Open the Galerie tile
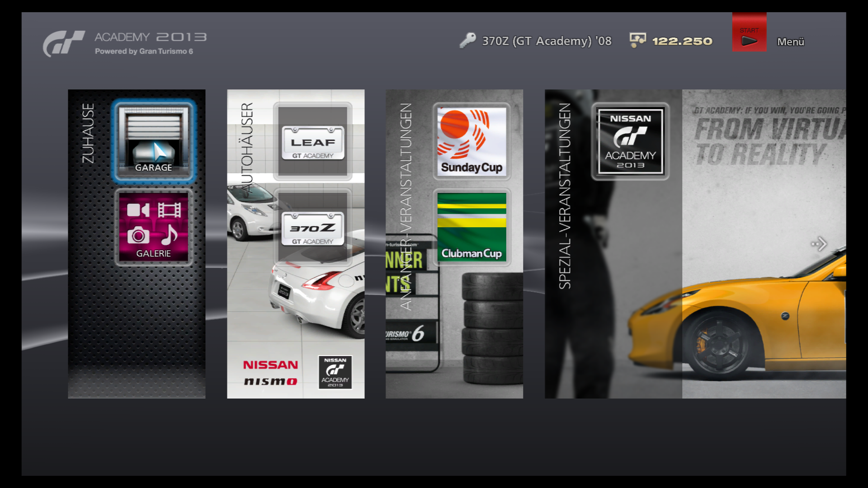 pos(154,227)
